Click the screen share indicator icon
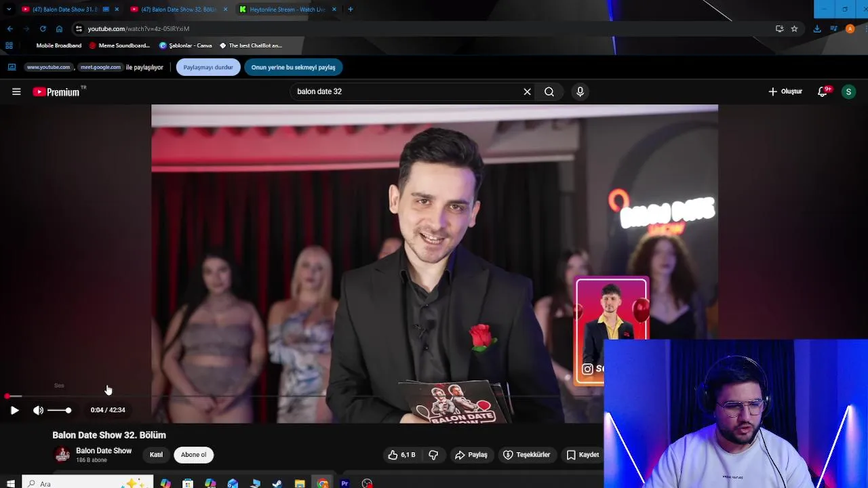This screenshot has height=488, width=868. pyautogui.click(x=12, y=67)
